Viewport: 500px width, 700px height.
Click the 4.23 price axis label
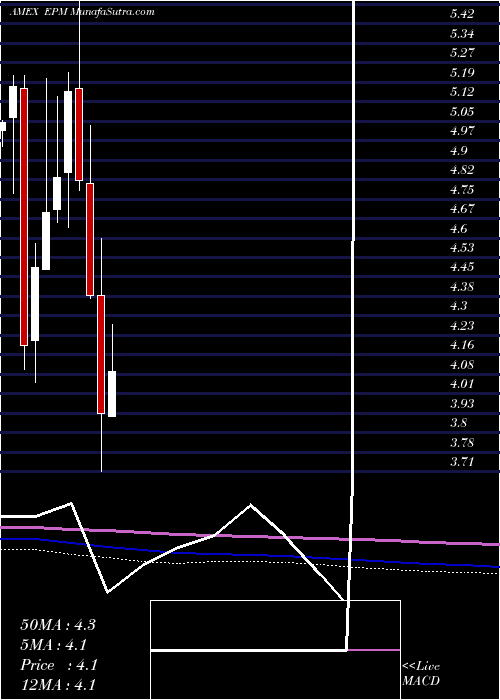(x=462, y=325)
